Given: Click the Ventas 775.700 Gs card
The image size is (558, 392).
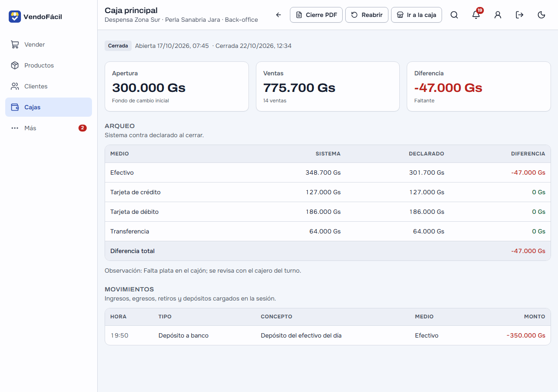Looking at the screenshot, I should pos(328,86).
